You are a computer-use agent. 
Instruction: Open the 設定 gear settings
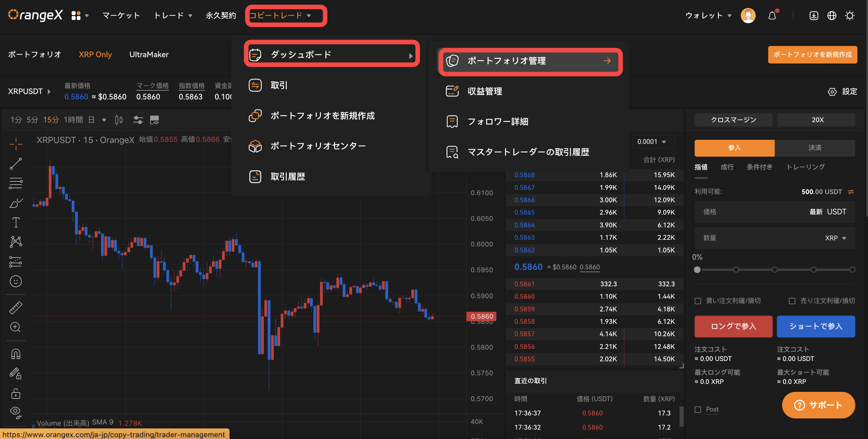tap(842, 91)
